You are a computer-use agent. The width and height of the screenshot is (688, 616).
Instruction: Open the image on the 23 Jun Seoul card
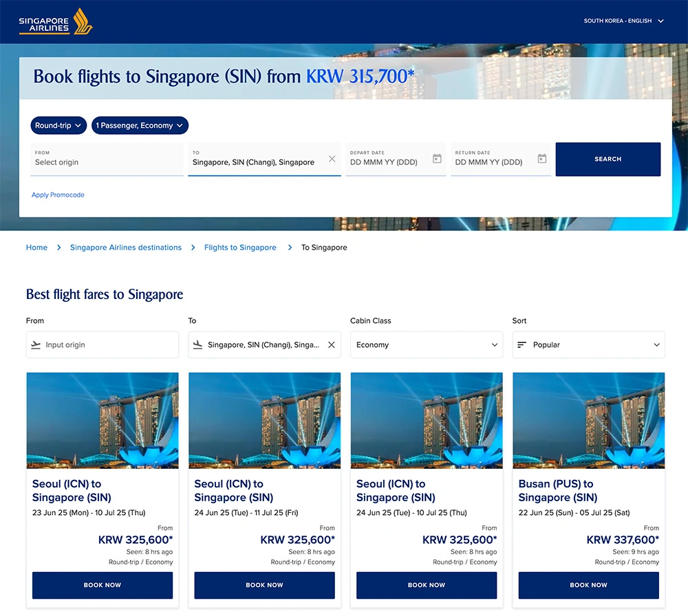(x=103, y=421)
